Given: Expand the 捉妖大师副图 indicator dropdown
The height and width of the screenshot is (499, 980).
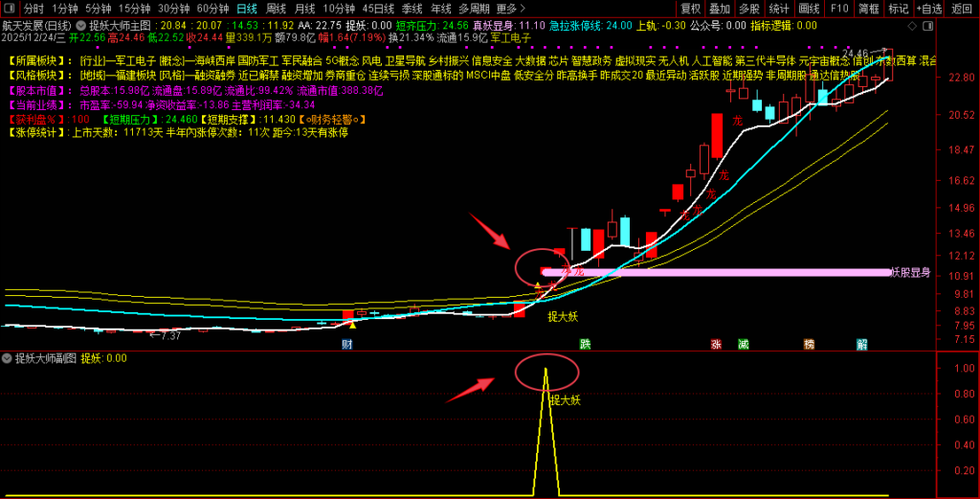Looking at the screenshot, I should coord(8,358).
